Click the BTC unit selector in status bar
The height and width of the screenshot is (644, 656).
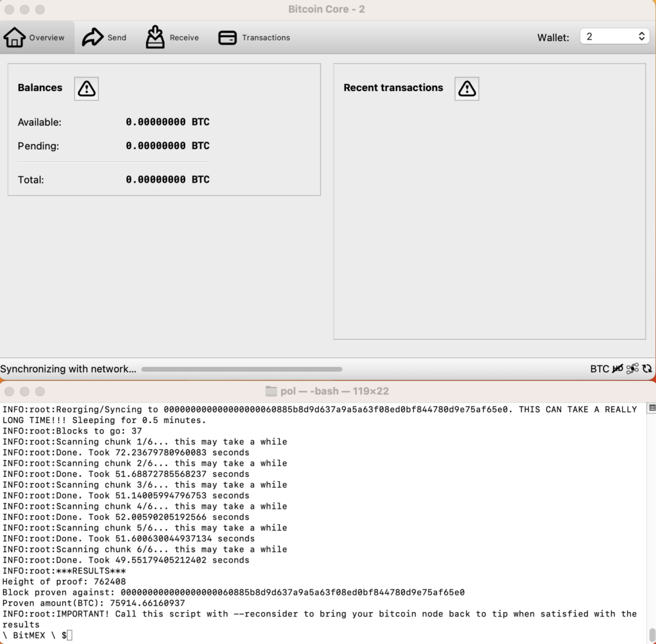pos(600,368)
